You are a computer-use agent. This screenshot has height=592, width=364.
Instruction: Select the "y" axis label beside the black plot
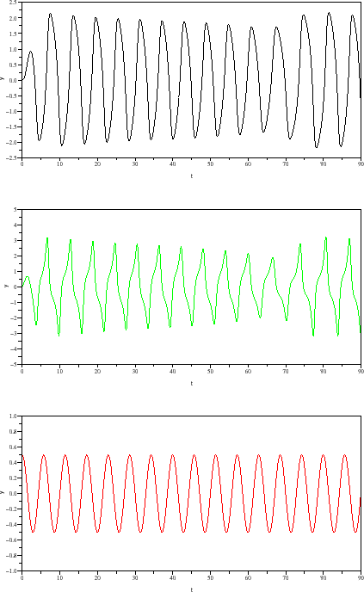click(x=3, y=78)
